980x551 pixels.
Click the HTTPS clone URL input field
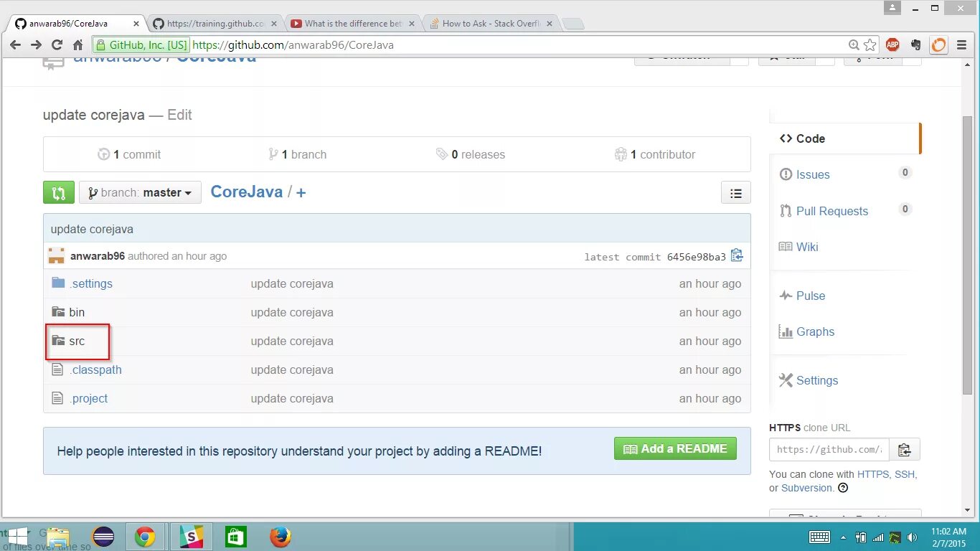(829, 450)
